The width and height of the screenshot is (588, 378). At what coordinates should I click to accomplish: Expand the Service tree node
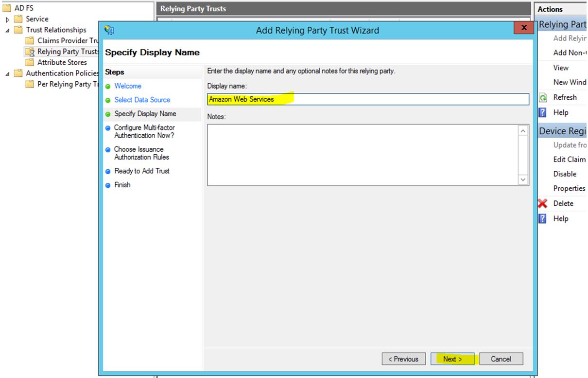7,19
